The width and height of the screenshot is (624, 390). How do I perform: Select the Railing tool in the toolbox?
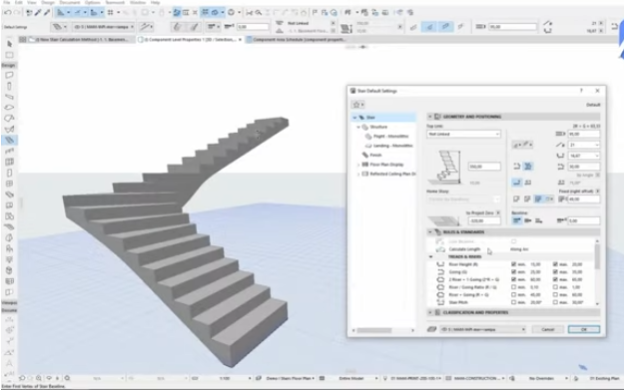(10, 151)
